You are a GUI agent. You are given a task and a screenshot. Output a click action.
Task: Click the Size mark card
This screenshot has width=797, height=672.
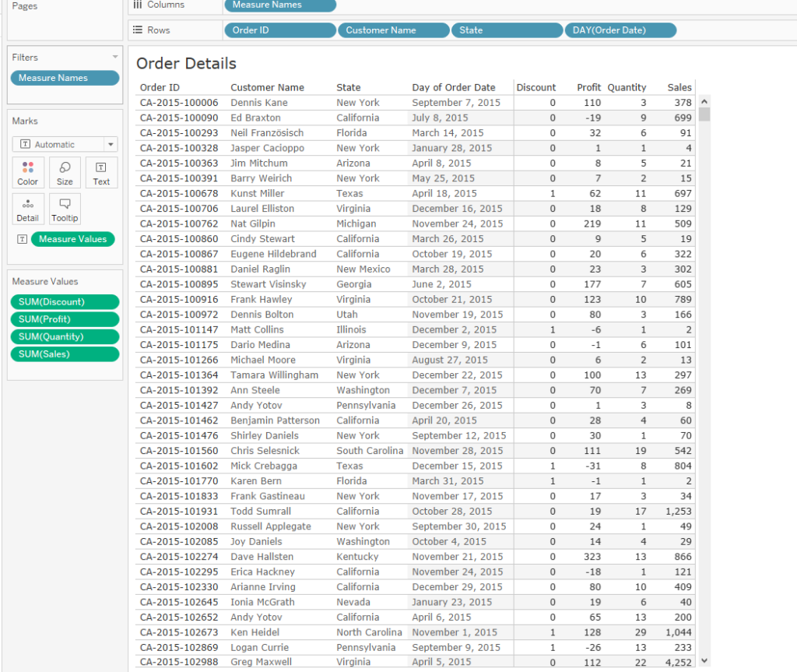pos(65,173)
